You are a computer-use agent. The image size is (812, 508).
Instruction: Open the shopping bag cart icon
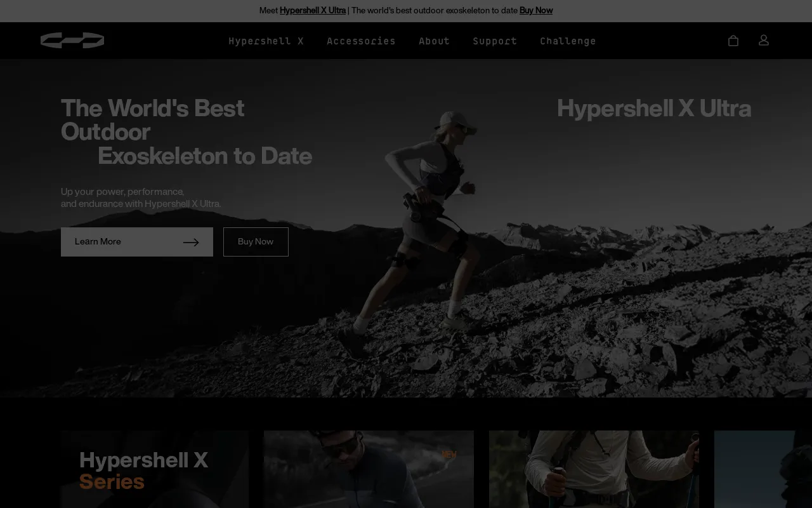(733, 41)
